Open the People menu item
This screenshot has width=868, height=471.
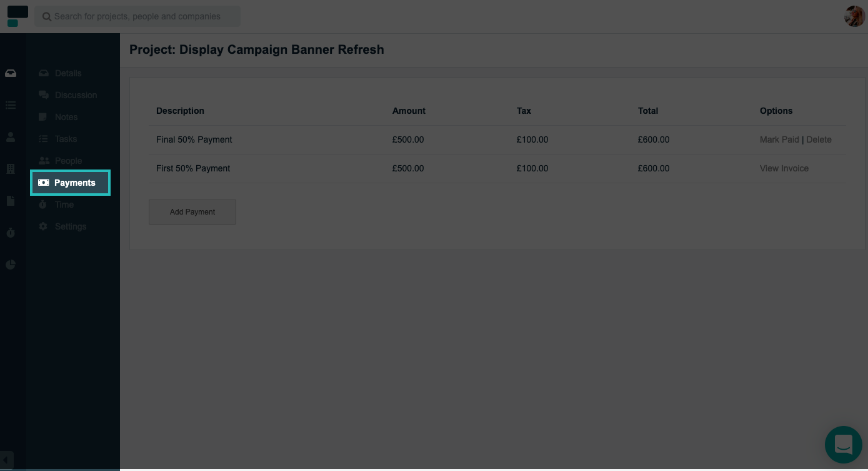tap(69, 161)
